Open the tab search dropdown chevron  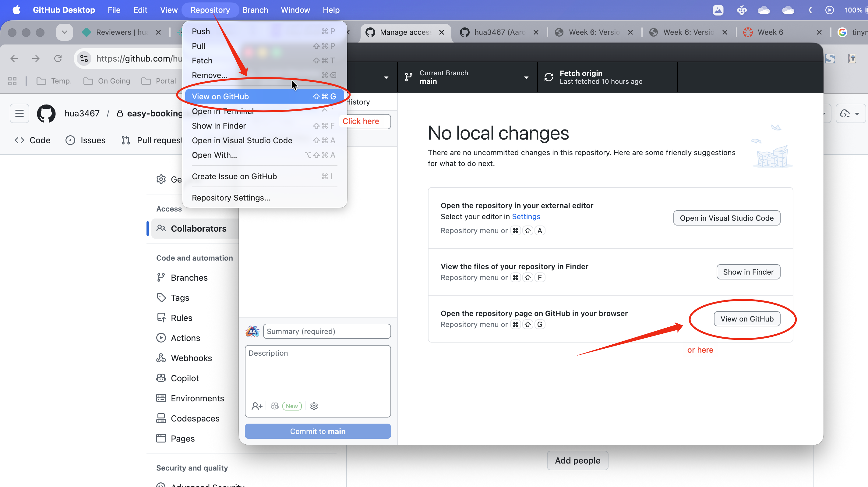tap(64, 32)
